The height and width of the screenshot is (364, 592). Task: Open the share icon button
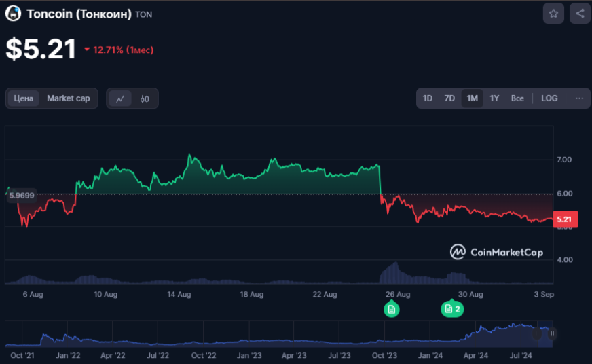(580, 14)
